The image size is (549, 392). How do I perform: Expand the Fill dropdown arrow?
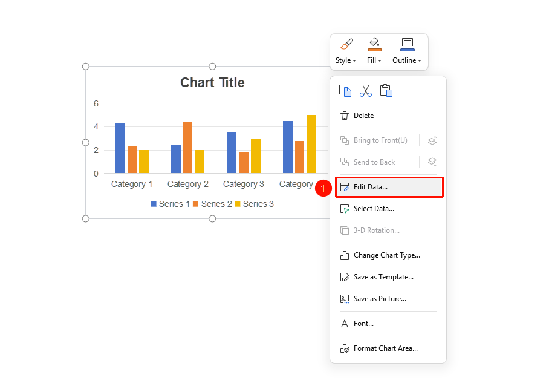point(380,60)
